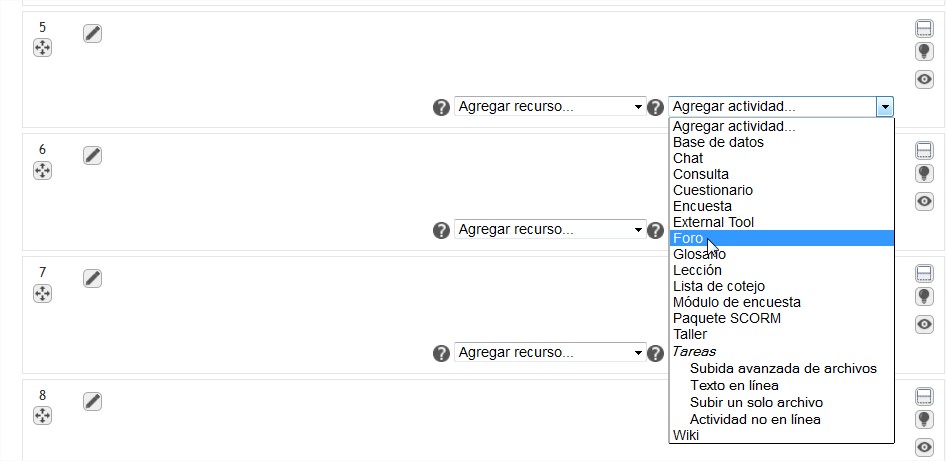
Task: Choose Cuestionario in the activity list
Action: (712, 190)
